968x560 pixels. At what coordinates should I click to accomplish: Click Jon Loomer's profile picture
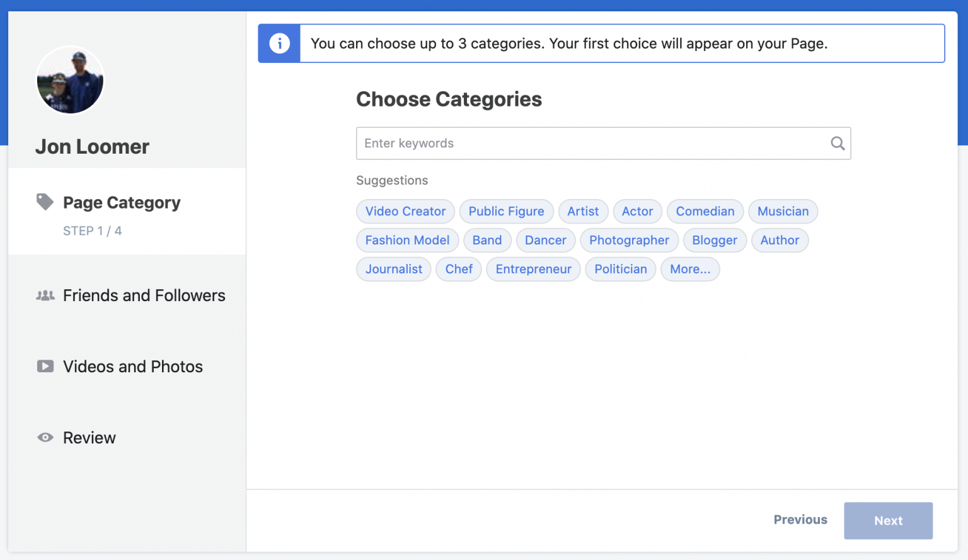tap(70, 80)
